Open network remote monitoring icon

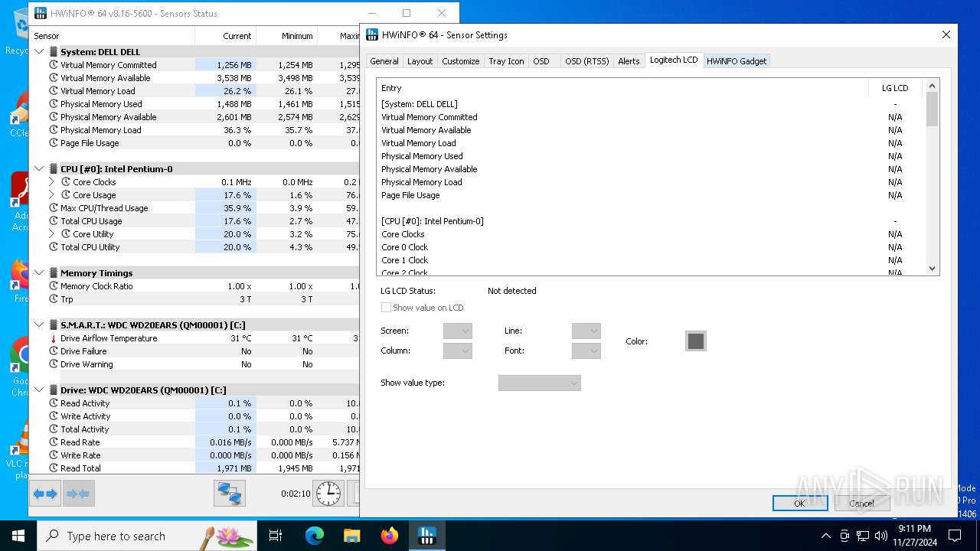(x=229, y=494)
